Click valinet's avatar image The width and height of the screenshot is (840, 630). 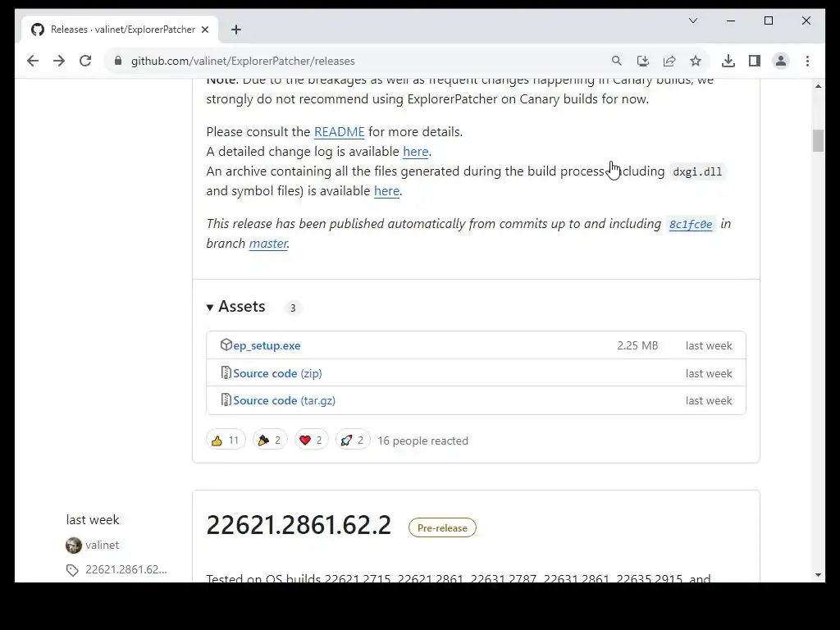73,546
